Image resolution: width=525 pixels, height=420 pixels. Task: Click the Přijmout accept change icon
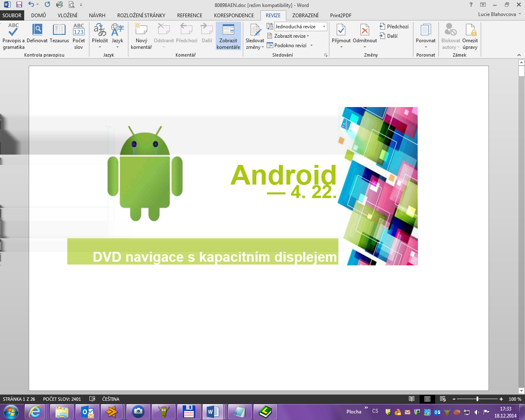click(341, 30)
